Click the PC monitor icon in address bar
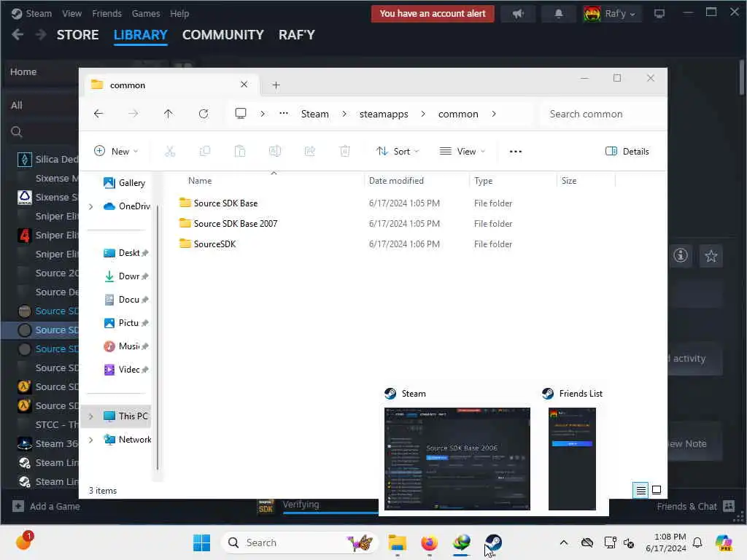The height and width of the screenshot is (560, 747). (x=241, y=114)
